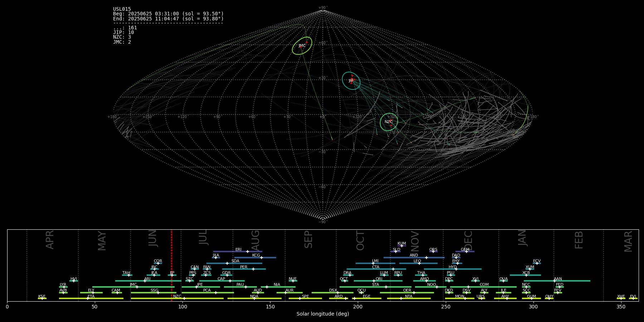
Task: Select the PER shower bar label in the timeline
Action: 244,267
